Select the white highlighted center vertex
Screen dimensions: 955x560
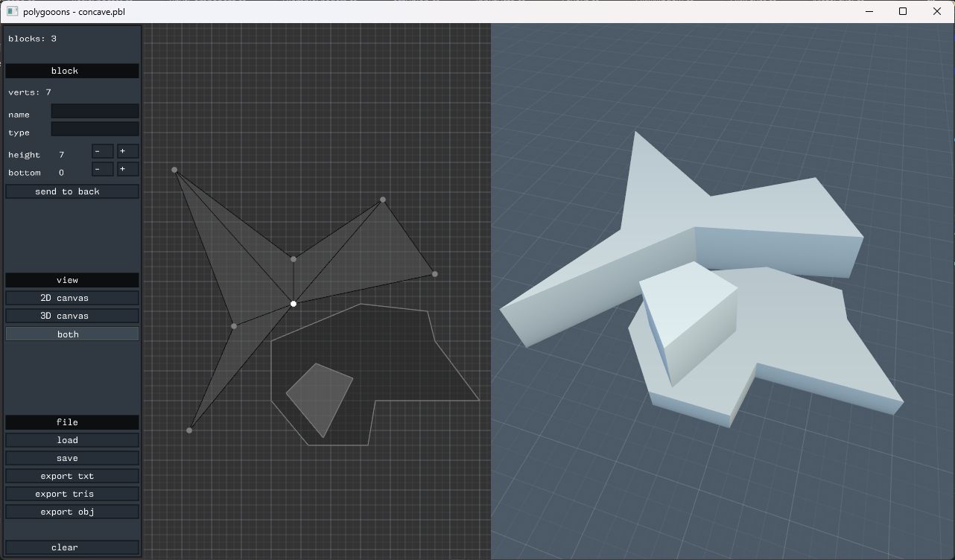pyautogui.click(x=294, y=304)
